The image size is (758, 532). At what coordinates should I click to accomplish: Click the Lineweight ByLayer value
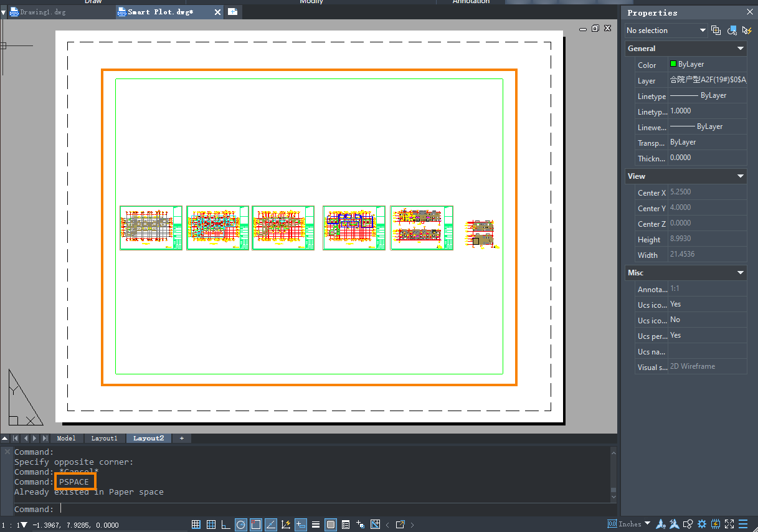pos(708,126)
